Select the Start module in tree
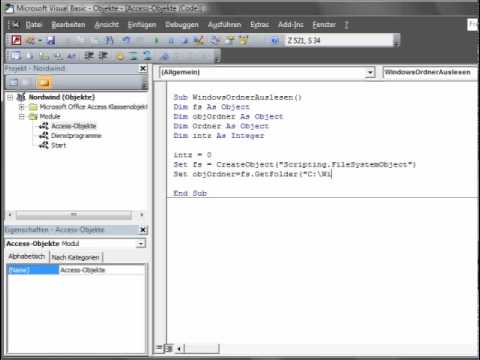Image resolution: width=480 pixels, height=360 pixels. click(x=58, y=145)
